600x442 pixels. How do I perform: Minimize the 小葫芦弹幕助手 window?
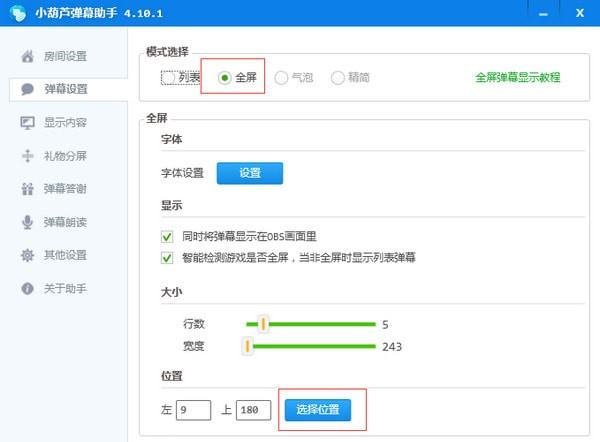(x=543, y=14)
